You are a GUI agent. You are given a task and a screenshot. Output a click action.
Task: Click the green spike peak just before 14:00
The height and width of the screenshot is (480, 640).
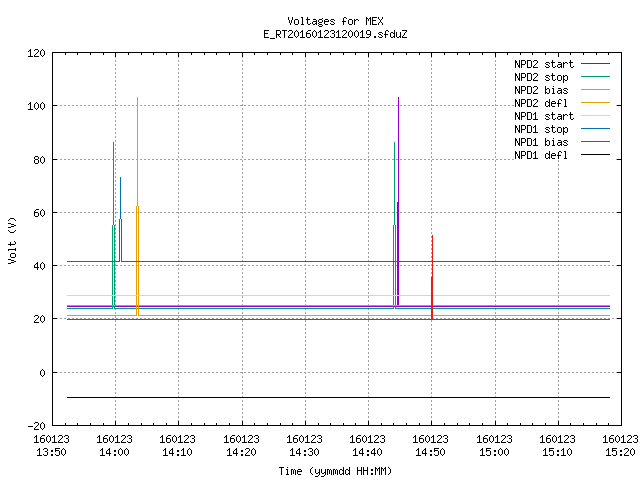113,143
